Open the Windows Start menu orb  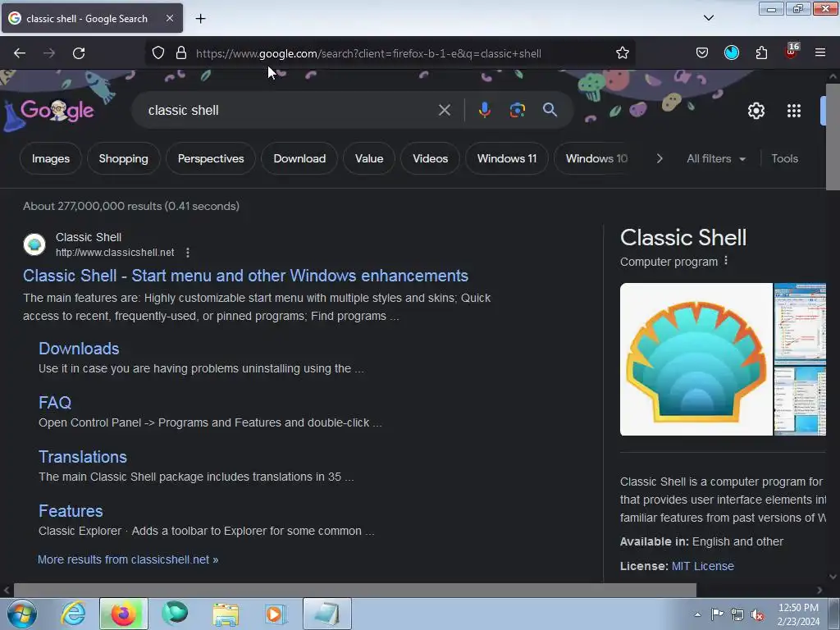[21, 614]
